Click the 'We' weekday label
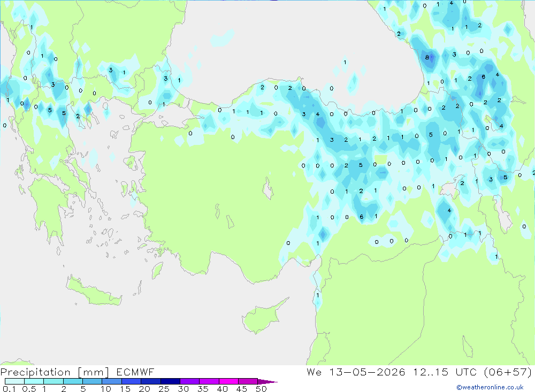535x392 pixels. point(314,372)
